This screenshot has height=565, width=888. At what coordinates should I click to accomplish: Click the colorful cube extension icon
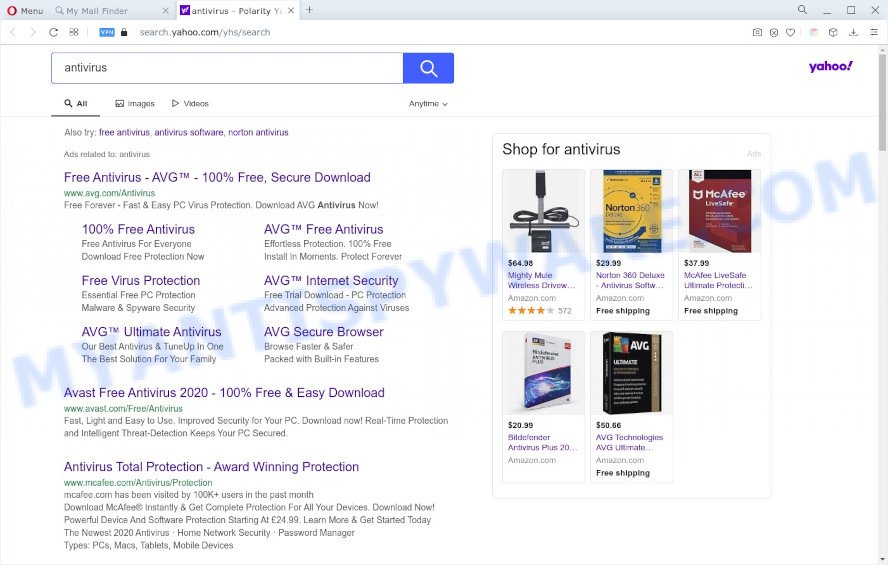[814, 32]
